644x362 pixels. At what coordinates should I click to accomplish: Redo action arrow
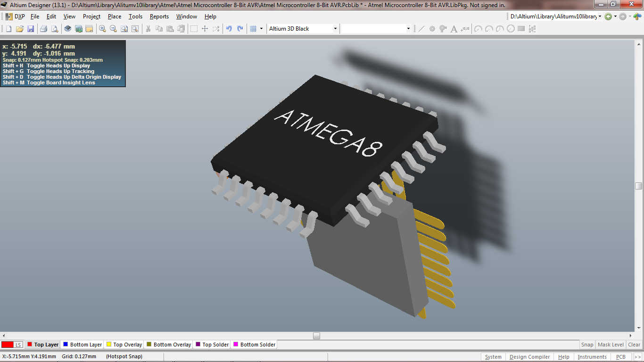pos(240,29)
